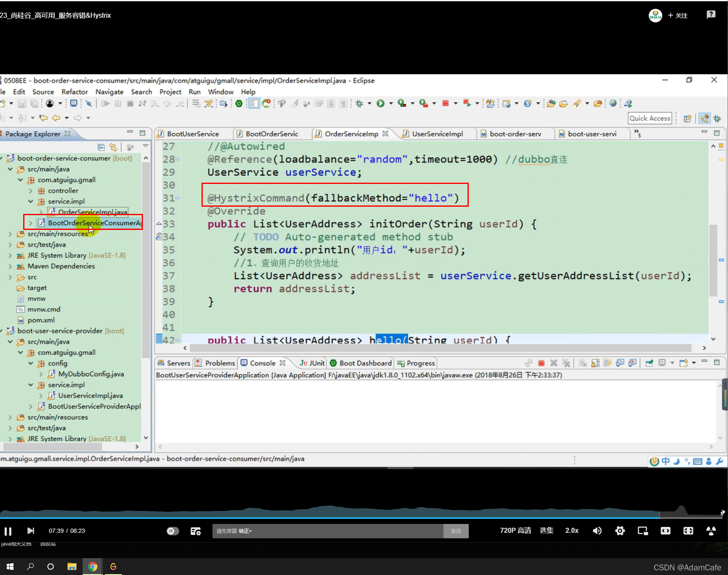Click the Collapse All icon in Package Explorer
This screenshot has height=575, width=728.
click(101, 147)
